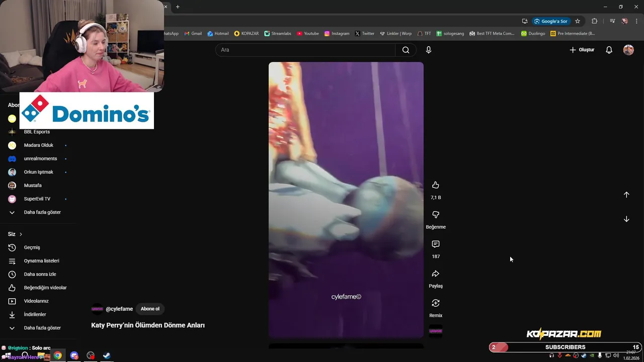The height and width of the screenshot is (362, 644).
Task: Open the Remix option
Action: click(436, 303)
